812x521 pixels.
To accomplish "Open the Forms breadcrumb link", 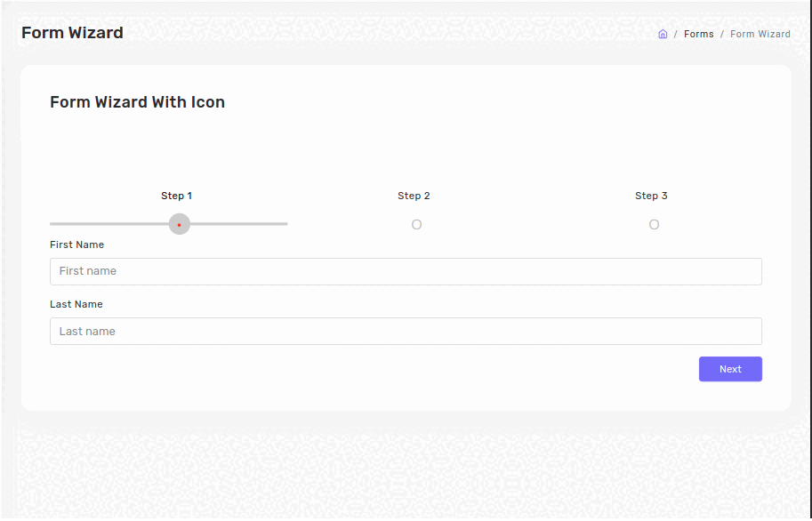I will click(698, 34).
